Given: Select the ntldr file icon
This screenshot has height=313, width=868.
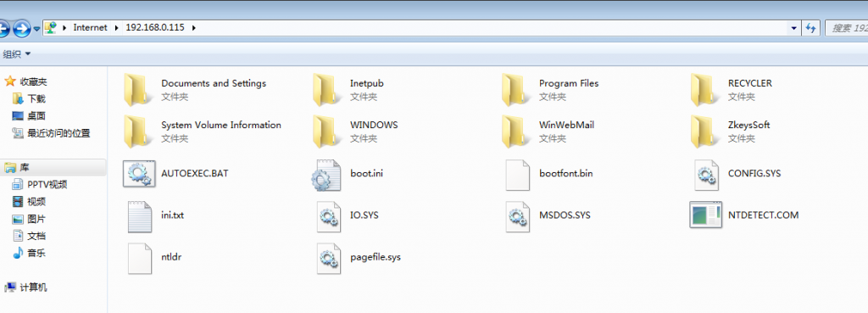Looking at the screenshot, I should [139, 258].
